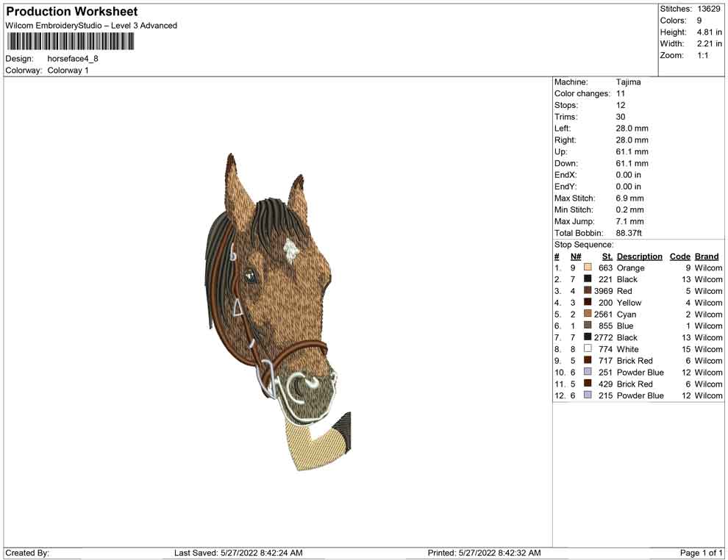Click the Tajima machine value

[628, 82]
